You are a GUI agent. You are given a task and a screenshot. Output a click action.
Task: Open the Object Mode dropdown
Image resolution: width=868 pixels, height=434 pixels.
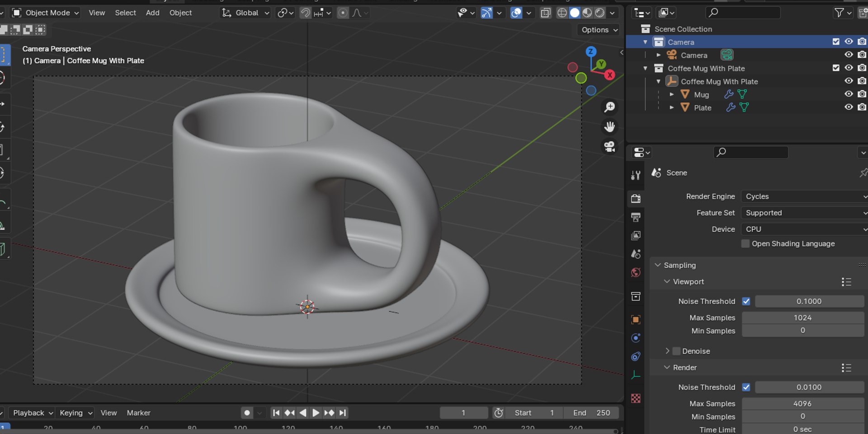pos(45,13)
